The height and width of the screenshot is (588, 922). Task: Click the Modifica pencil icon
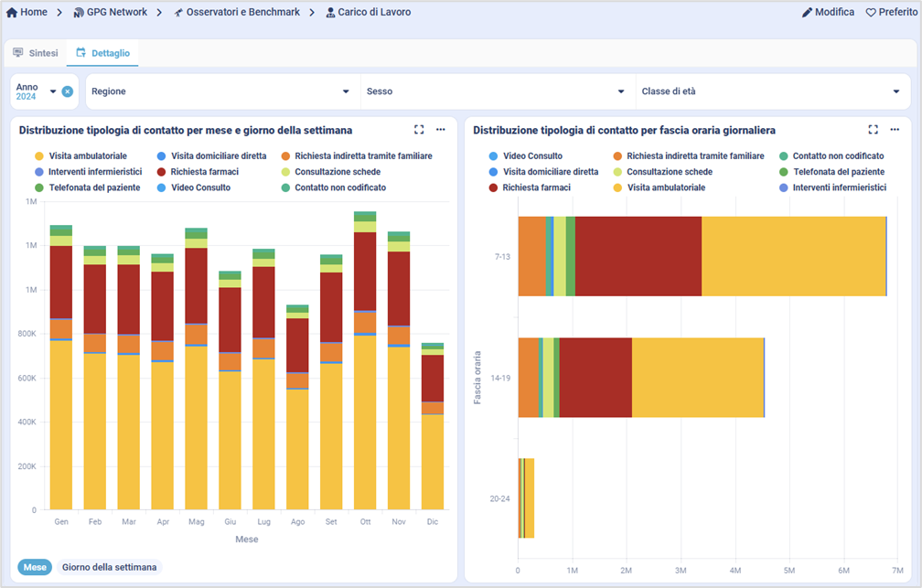click(808, 13)
